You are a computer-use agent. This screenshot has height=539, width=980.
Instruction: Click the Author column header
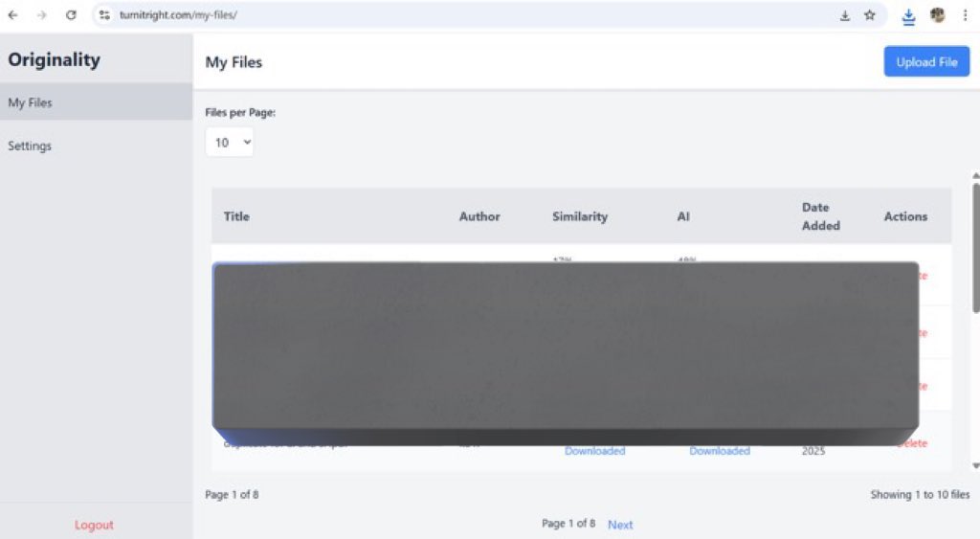point(479,216)
